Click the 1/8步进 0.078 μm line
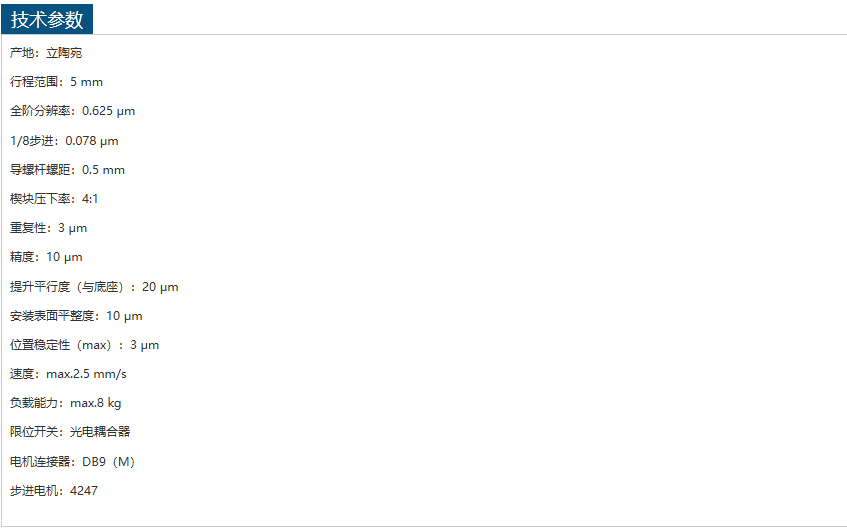 tap(64, 141)
